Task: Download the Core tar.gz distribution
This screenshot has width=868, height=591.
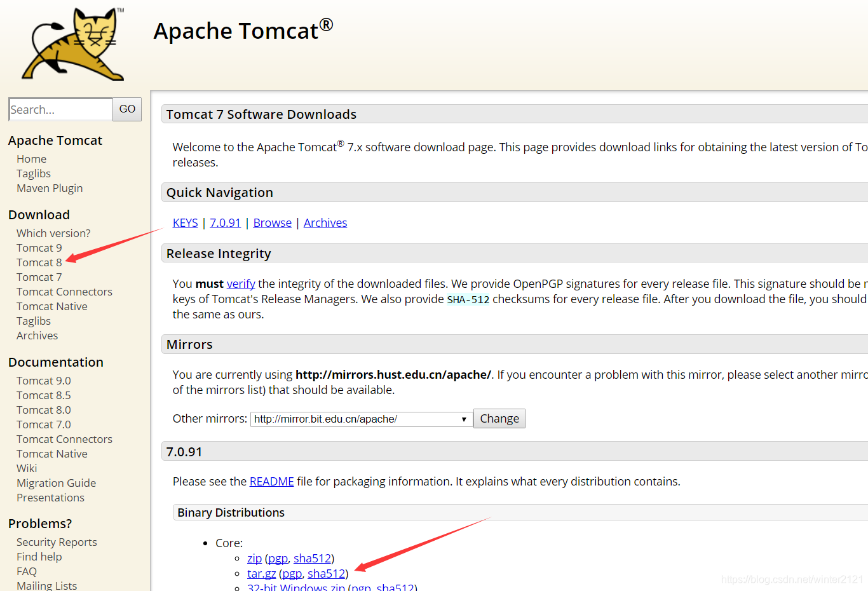Action: [262, 574]
